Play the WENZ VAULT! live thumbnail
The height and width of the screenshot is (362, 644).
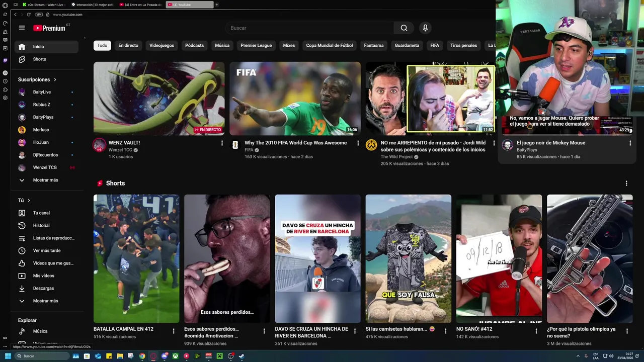tap(159, 99)
